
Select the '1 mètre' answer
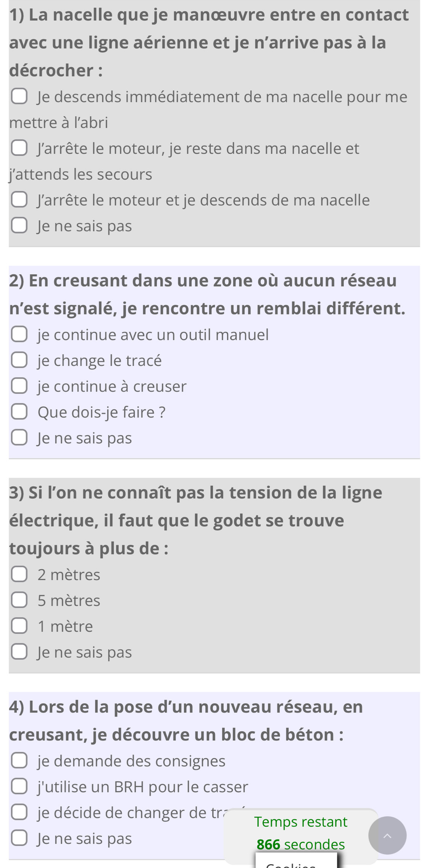pyautogui.click(x=19, y=627)
